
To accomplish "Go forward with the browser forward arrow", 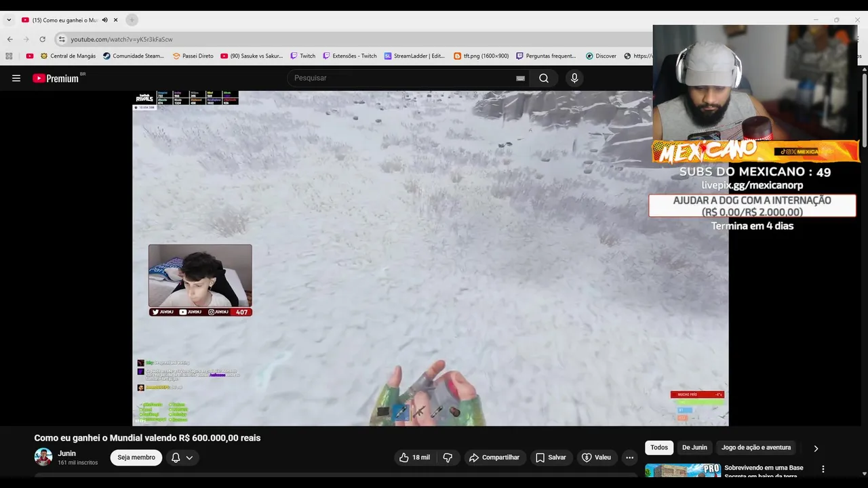I will [x=26, y=39].
